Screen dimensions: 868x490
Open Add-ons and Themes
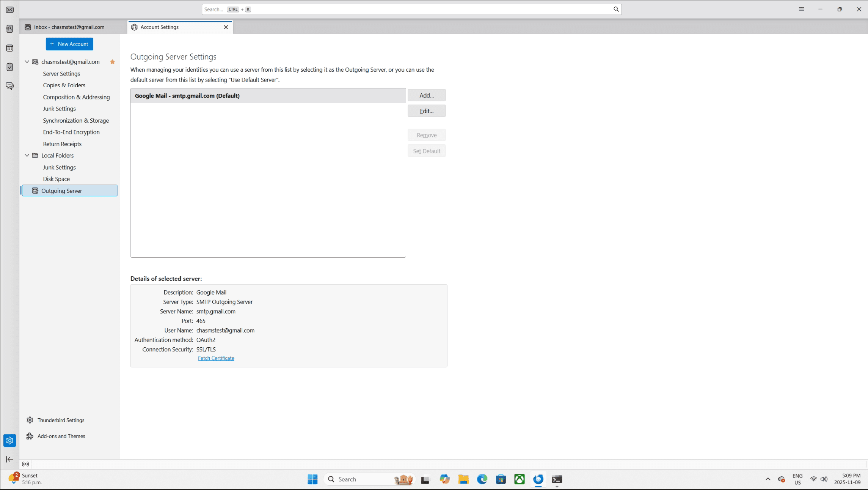[x=61, y=436]
